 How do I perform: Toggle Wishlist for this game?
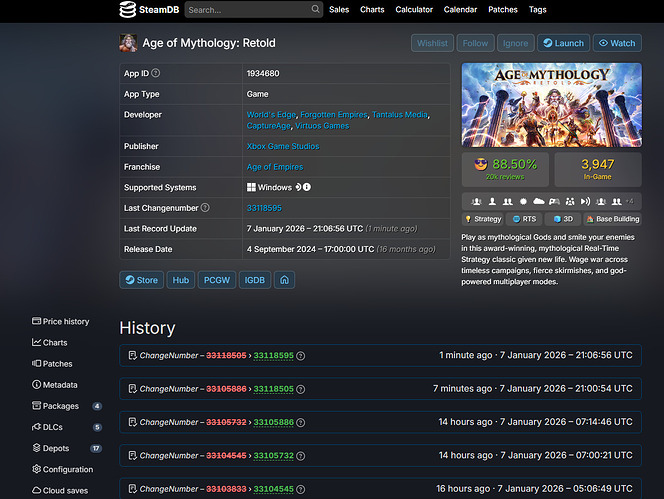(x=432, y=43)
